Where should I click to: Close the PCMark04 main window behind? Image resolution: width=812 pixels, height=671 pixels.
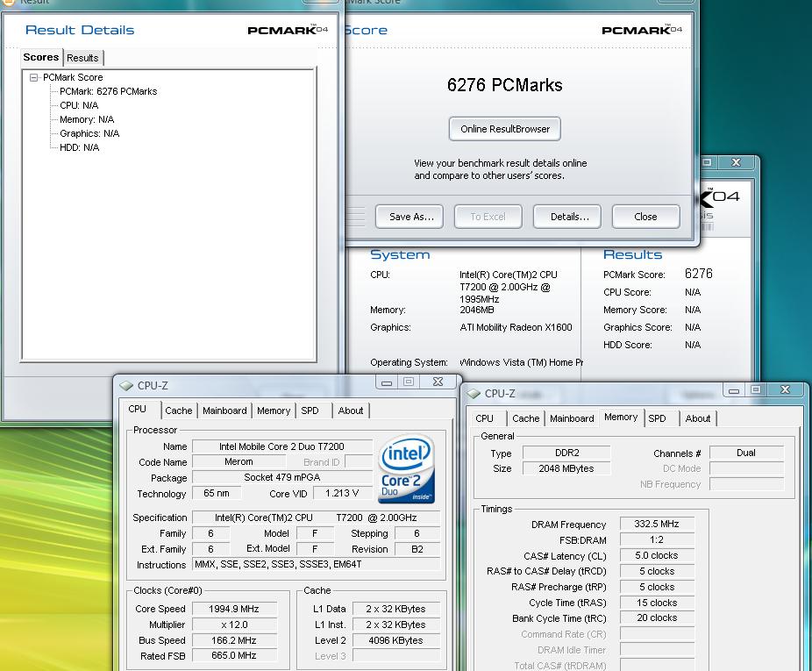pos(736,162)
